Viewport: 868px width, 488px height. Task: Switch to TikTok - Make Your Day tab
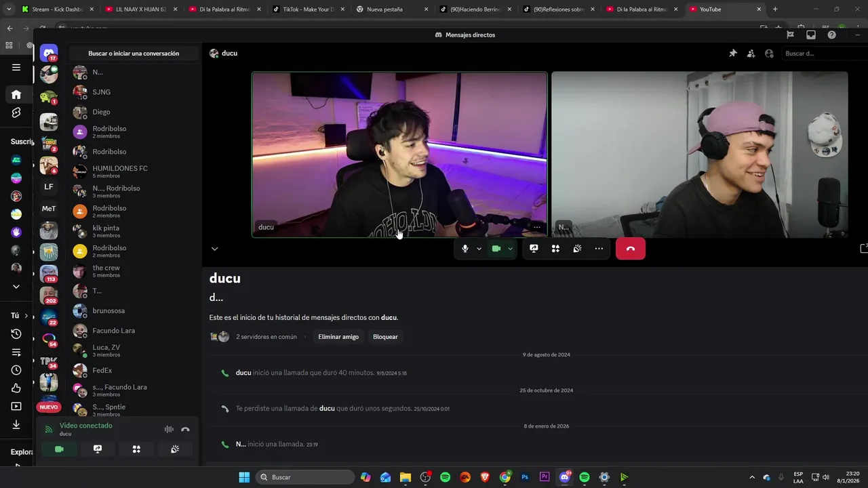(x=309, y=9)
